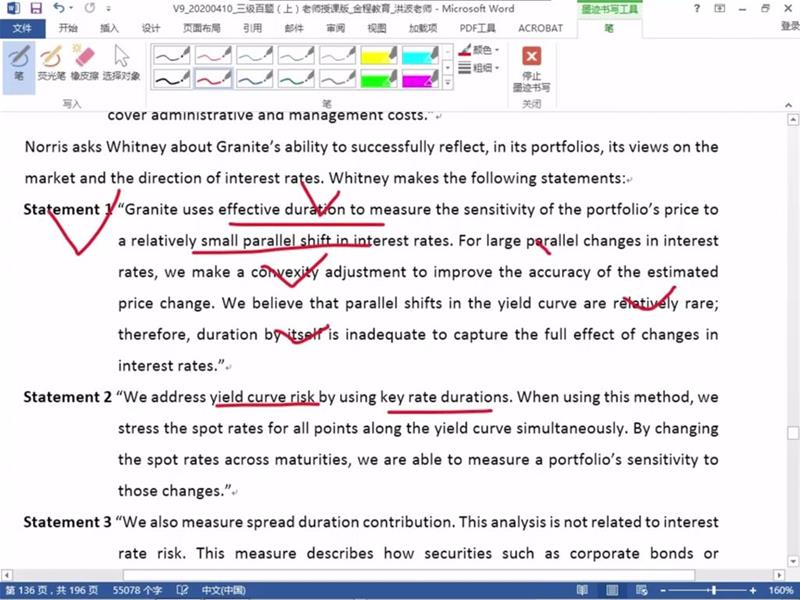The height and width of the screenshot is (600, 800).
Task: Open the 文件 file menu
Action: click(x=22, y=28)
